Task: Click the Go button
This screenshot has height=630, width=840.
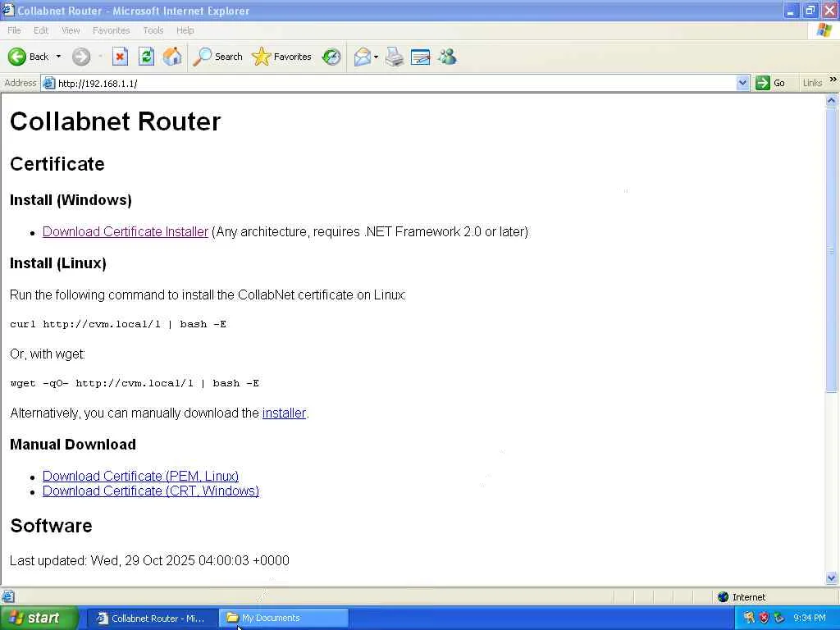Action: pyautogui.click(x=770, y=83)
